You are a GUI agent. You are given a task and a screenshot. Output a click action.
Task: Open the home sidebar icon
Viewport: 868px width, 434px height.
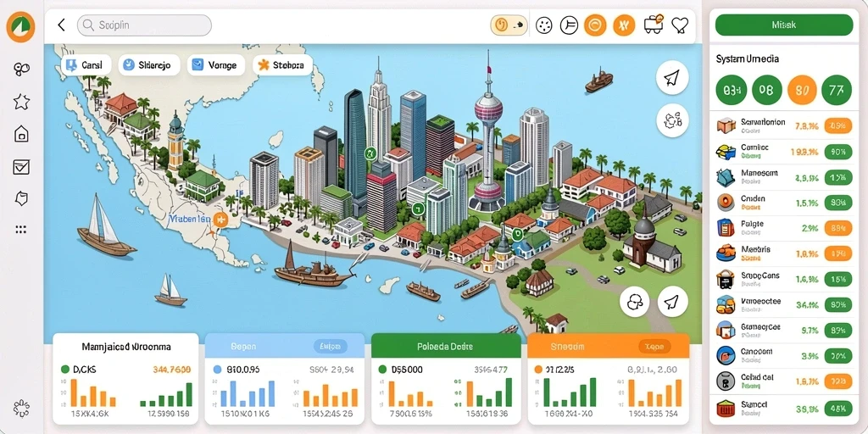pos(21,134)
